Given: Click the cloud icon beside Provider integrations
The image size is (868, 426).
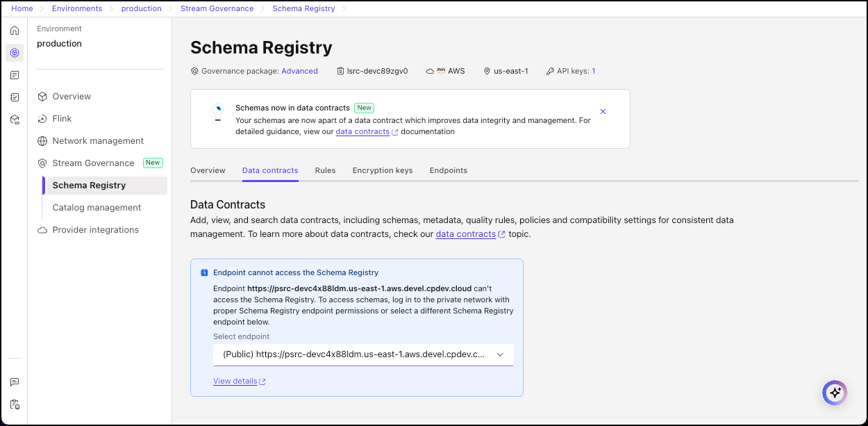Looking at the screenshot, I should point(42,229).
